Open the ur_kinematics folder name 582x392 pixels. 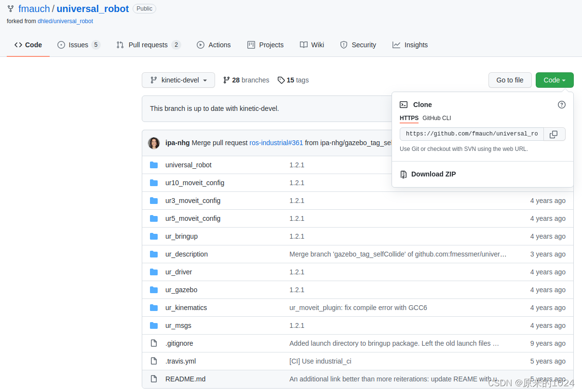[186, 308]
